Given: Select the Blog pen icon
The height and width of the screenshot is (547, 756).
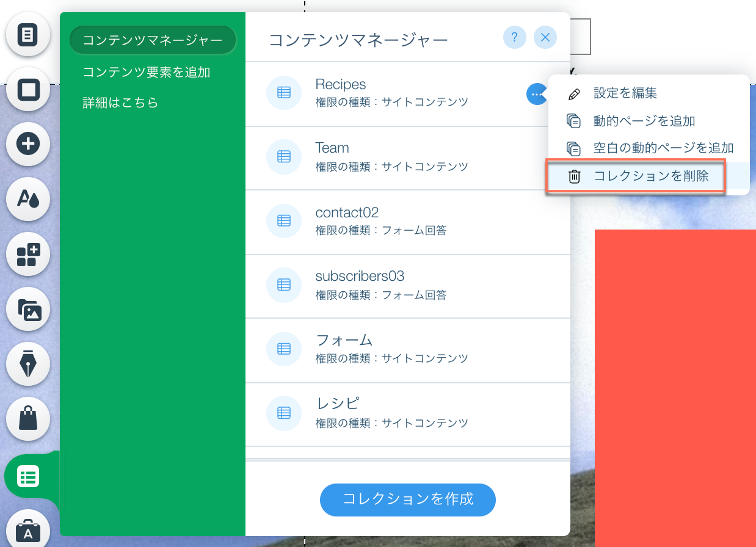Looking at the screenshot, I should (x=28, y=364).
